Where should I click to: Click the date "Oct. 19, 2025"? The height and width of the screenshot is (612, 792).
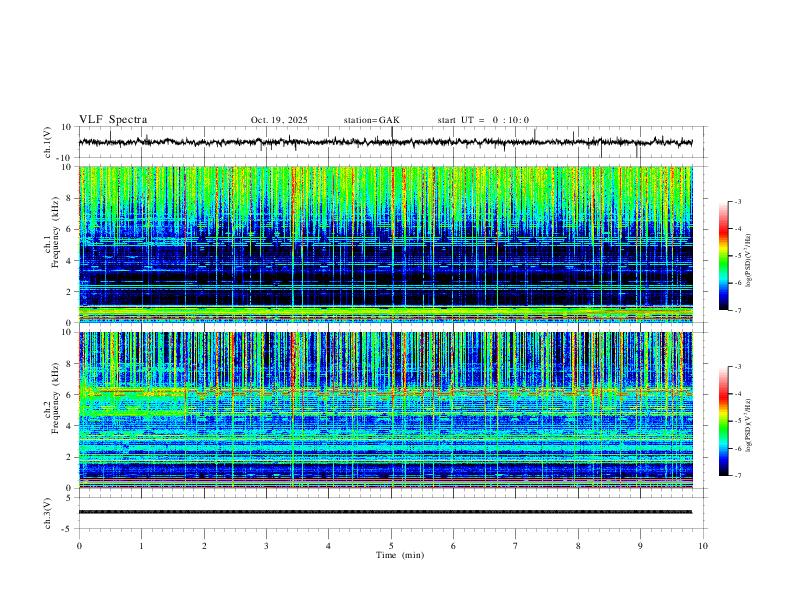(x=279, y=120)
